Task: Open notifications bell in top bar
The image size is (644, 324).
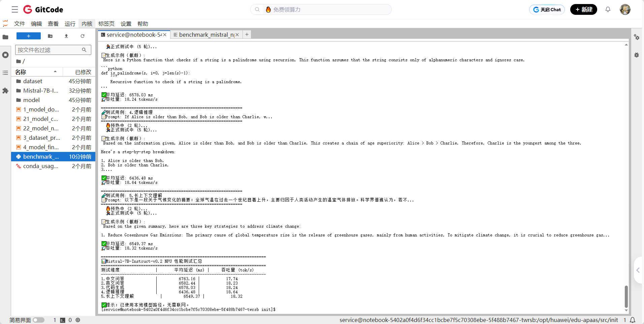Action: [x=608, y=9]
